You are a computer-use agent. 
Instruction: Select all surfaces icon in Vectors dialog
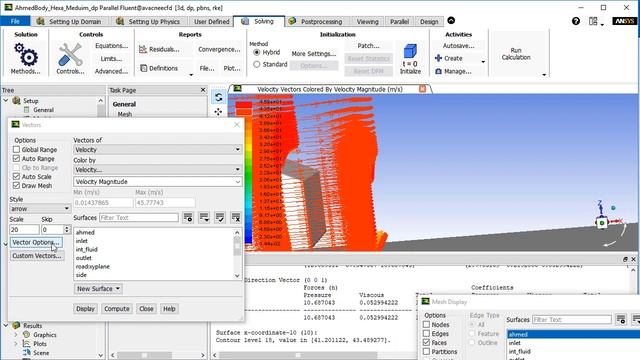[x=220, y=218]
